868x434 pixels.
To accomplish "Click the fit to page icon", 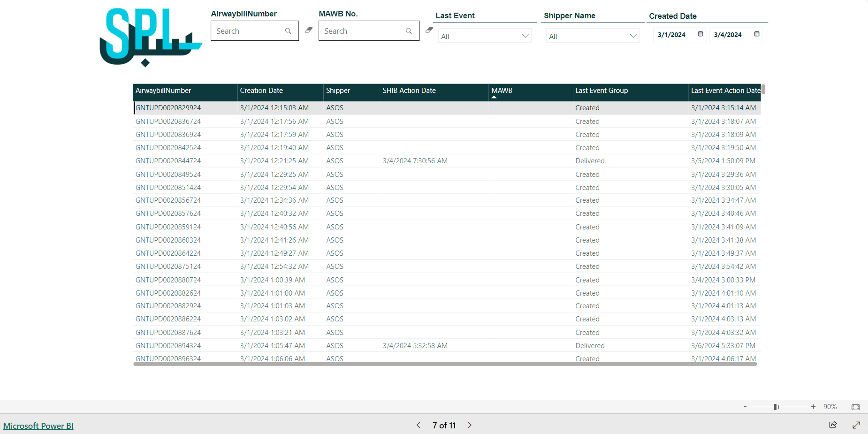I will point(856,407).
